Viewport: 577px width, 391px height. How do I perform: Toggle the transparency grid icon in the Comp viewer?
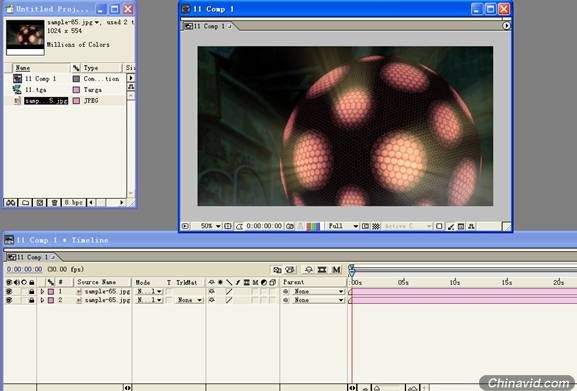pos(376,226)
